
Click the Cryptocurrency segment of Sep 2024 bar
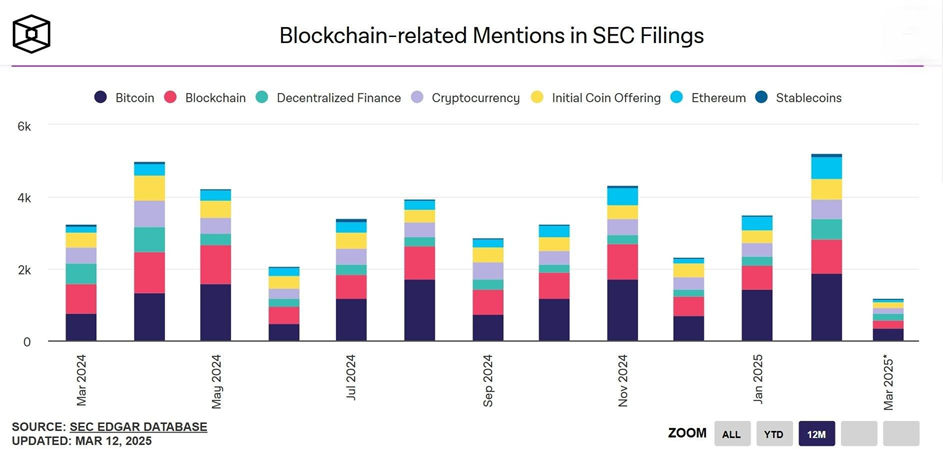click(x=488, y=271)
